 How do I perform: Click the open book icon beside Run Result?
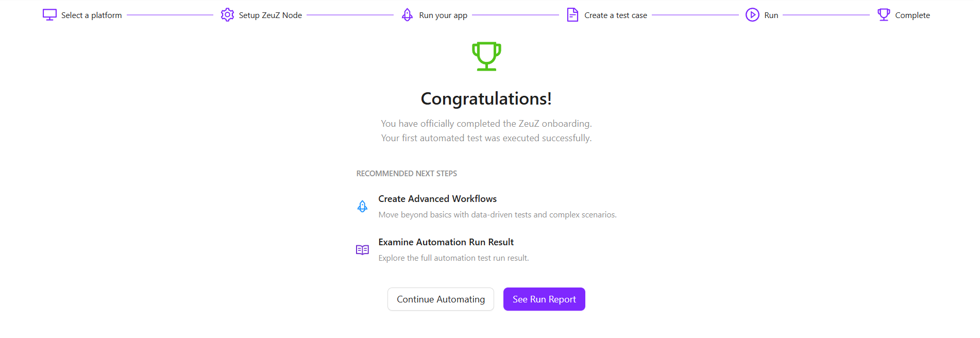(x=363, y=250)
